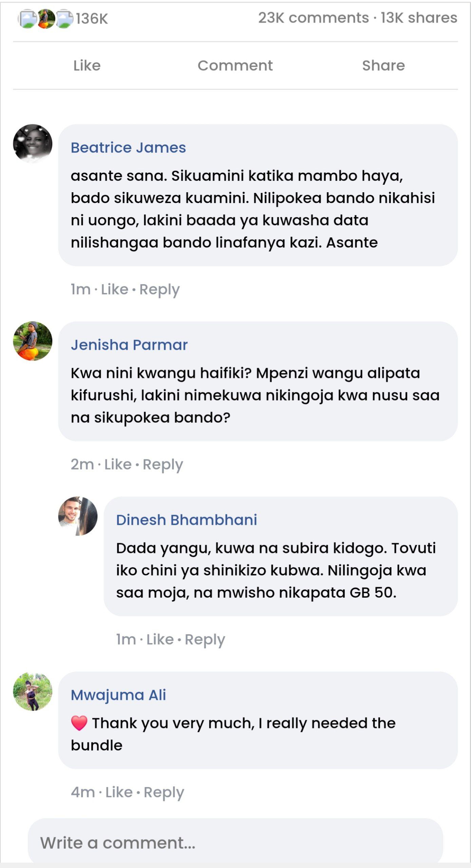Open Jenisha Parmar's profile picture

click(33, 341)
